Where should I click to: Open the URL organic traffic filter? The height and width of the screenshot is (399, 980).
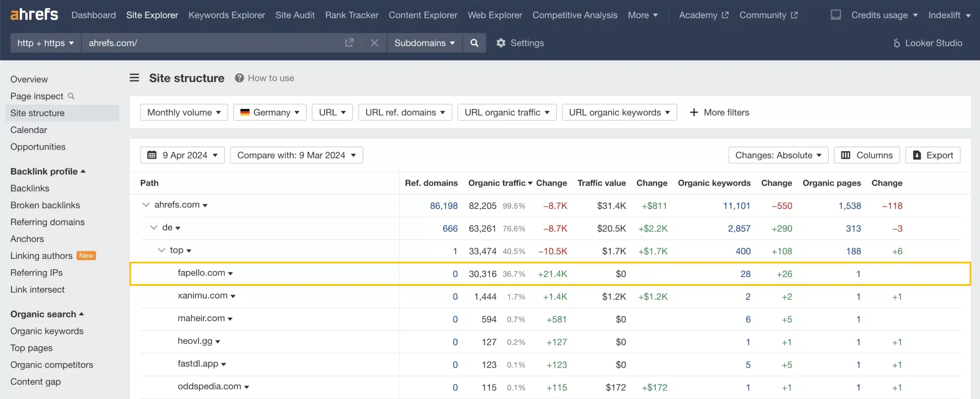(507, 112)
